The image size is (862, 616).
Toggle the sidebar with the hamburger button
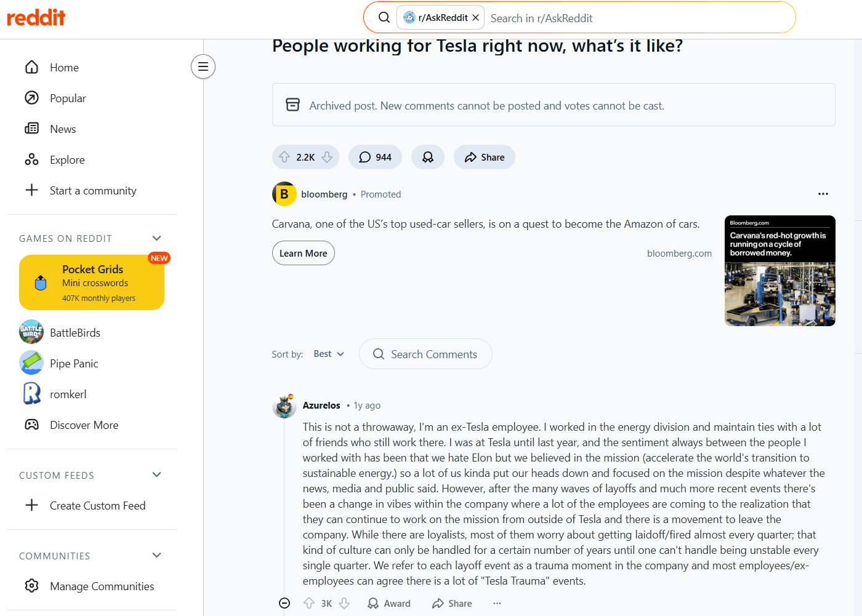[x=203, y=66]
